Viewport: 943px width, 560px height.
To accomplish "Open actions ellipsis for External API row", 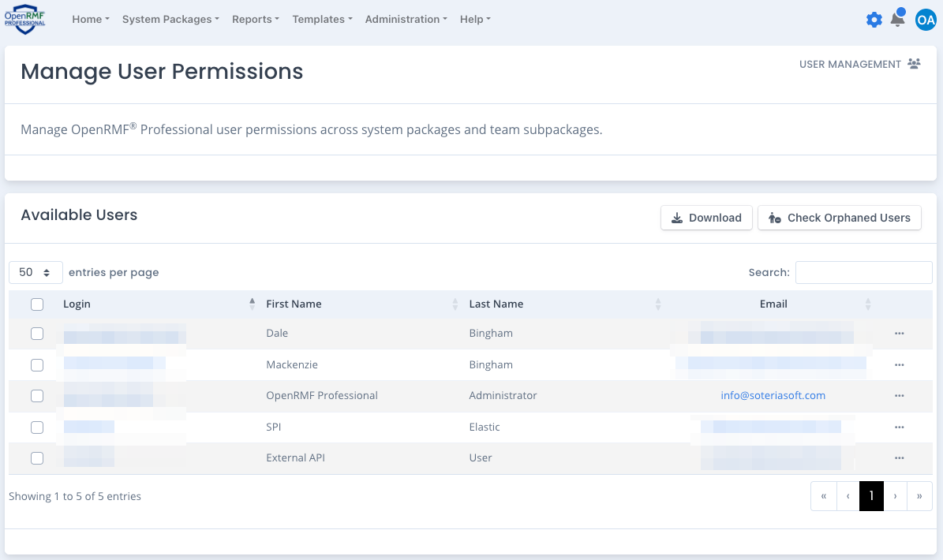I will [x=899, y=457].
